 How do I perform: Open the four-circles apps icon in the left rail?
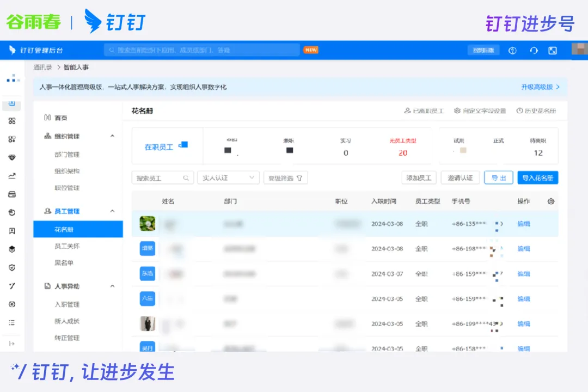pos(12,121)
